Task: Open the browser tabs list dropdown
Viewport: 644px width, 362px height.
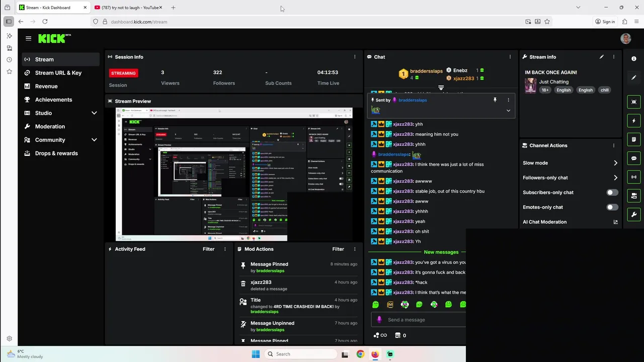Action: tap(578, 8)
